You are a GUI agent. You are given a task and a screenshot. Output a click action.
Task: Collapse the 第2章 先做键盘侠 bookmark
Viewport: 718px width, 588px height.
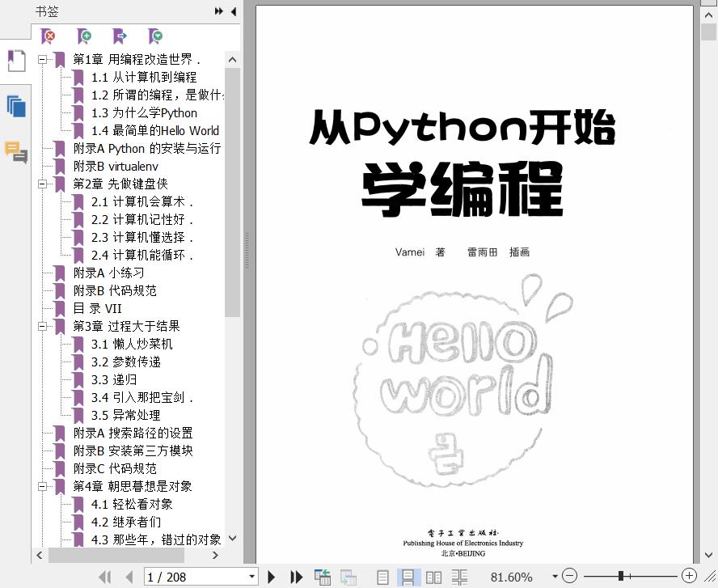tap(43, 184)
